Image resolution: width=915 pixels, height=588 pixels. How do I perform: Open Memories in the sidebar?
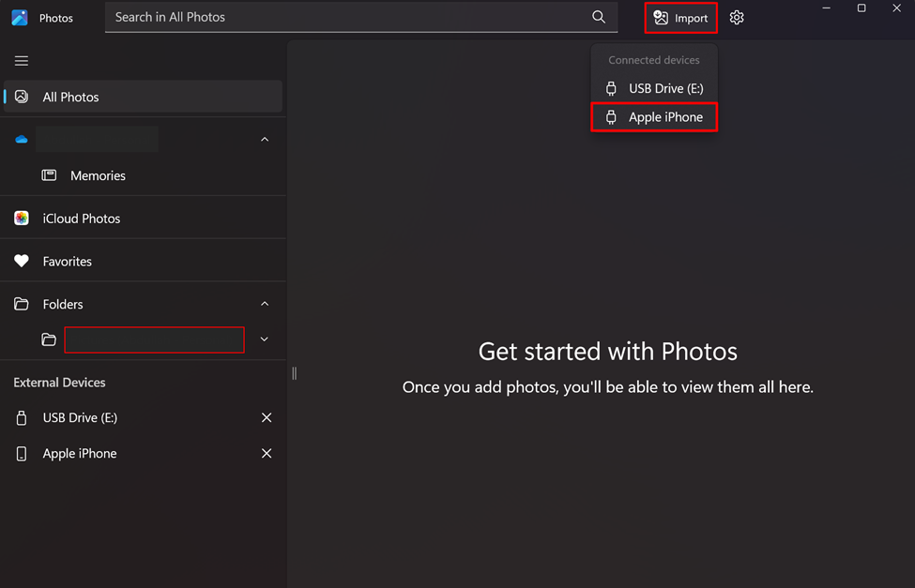pyautogui.click(x=143, y=175)
